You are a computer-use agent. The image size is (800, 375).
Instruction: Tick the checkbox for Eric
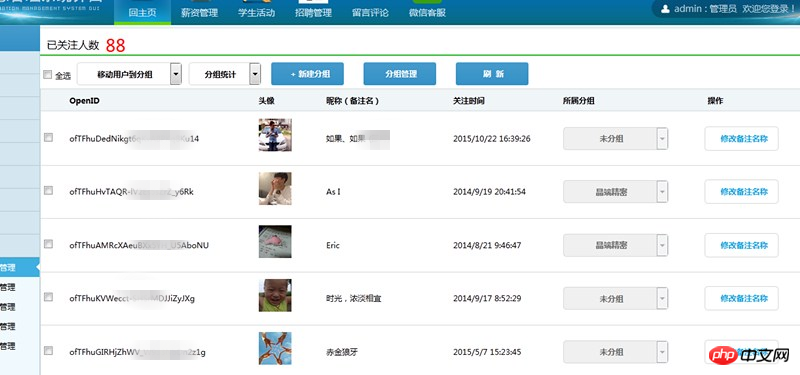[x=48, y=244]
